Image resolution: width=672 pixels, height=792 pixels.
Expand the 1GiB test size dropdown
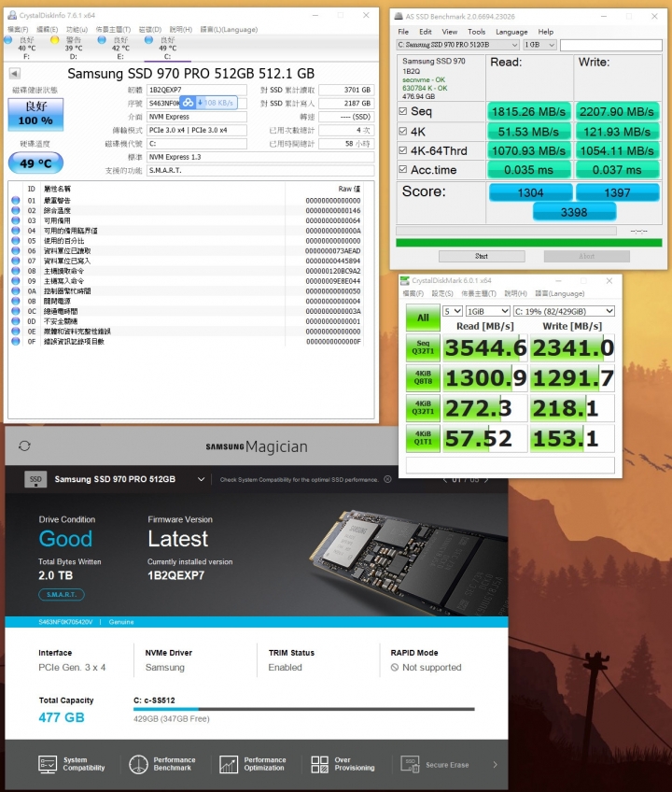(487, 311)
